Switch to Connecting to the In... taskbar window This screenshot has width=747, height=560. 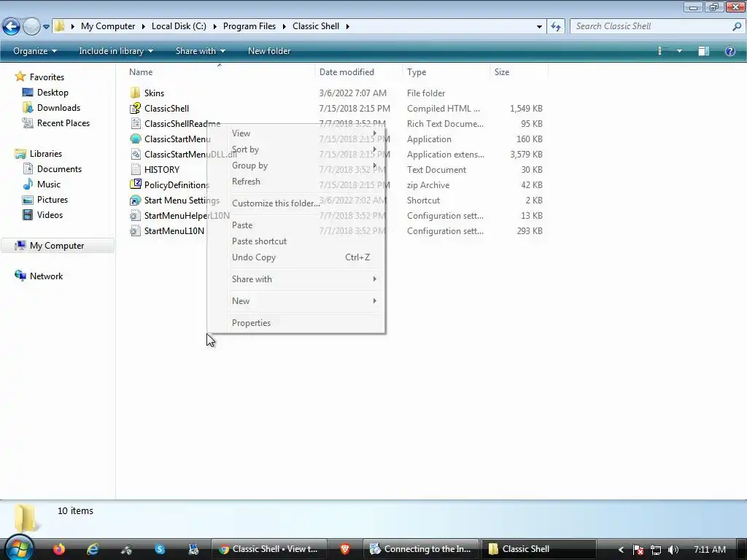tap(420, 549)
